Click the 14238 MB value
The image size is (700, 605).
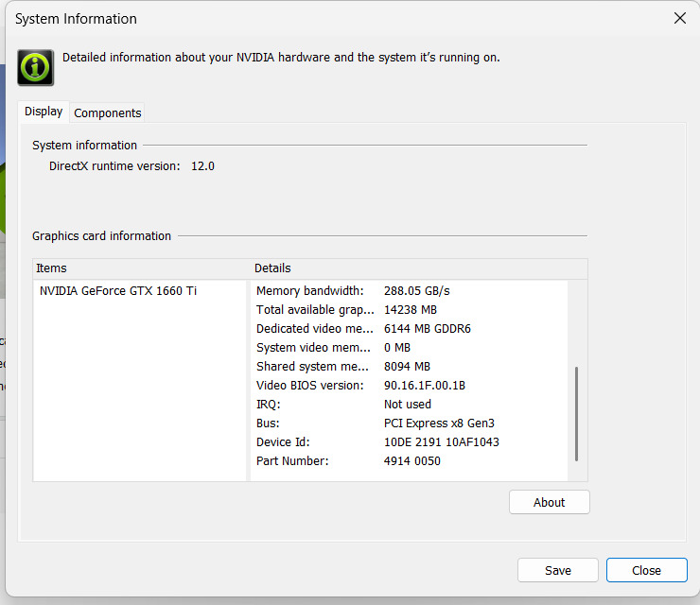(x=411, y=310)
